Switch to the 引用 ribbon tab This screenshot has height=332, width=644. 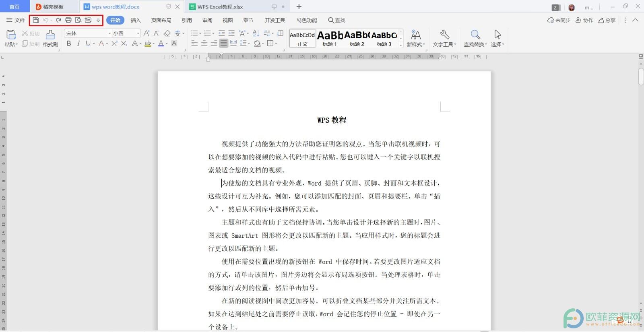[186, 20]
